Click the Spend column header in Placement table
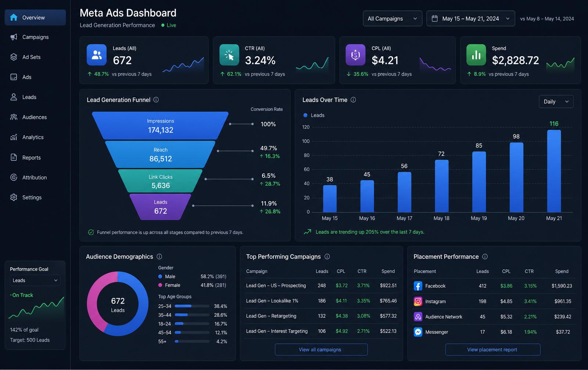Image resolution: width=588 pixels, height=370 pixels. point(562,271)
